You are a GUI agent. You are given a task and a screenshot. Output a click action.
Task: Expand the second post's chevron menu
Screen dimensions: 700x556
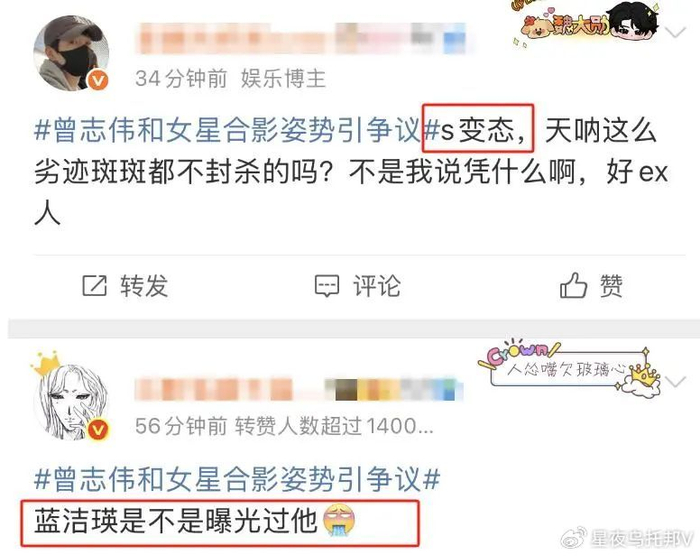[675, 382]
